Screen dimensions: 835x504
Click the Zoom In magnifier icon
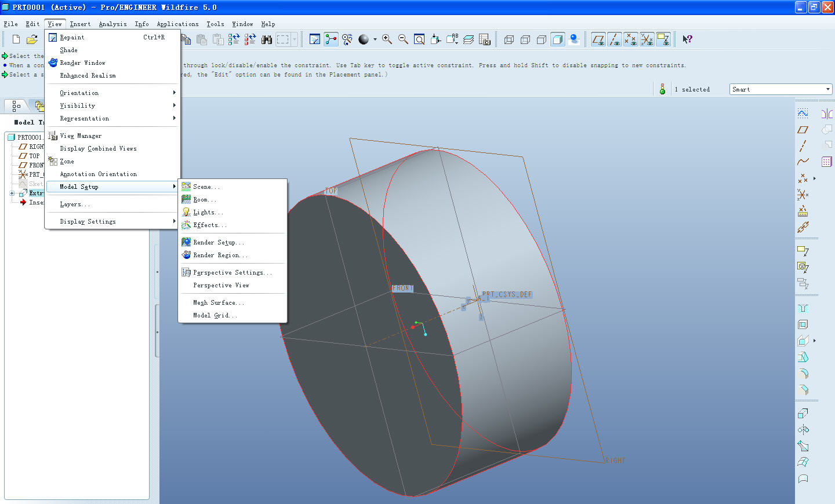387,39
